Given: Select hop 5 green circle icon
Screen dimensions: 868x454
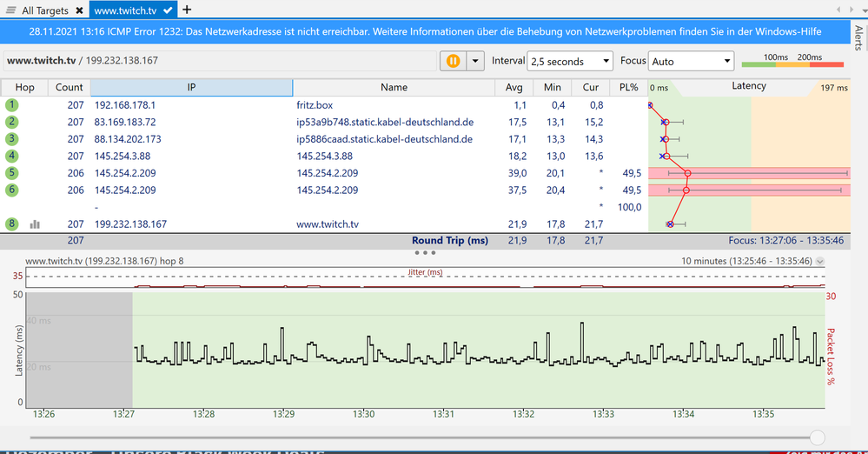Looking at the screenshot, I should [11, 173].
